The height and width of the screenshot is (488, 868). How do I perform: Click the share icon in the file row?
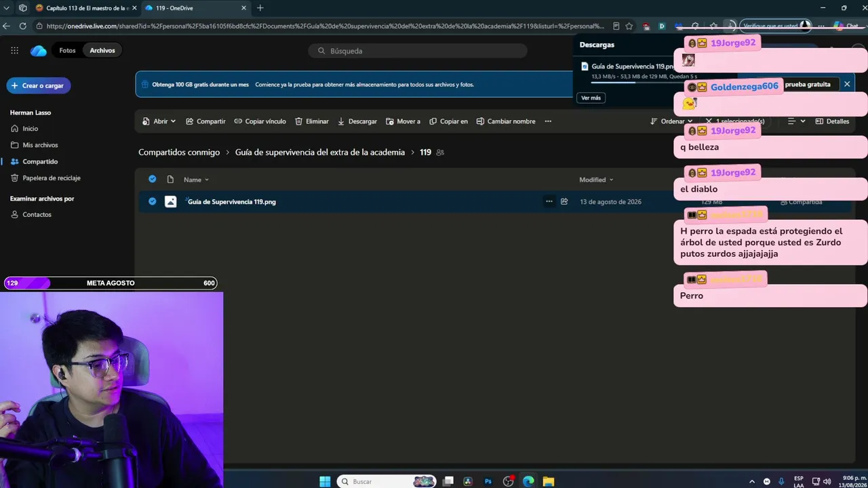[x=564, y=201]
